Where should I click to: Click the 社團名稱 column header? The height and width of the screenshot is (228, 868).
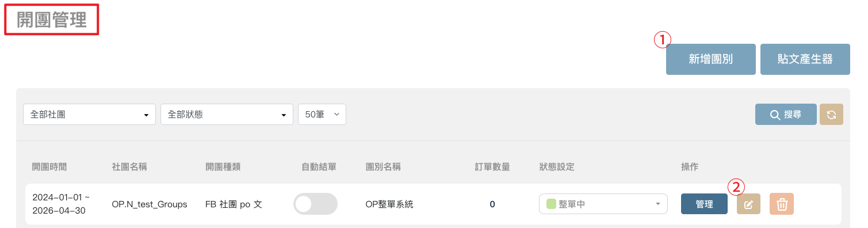coord(129,167)
